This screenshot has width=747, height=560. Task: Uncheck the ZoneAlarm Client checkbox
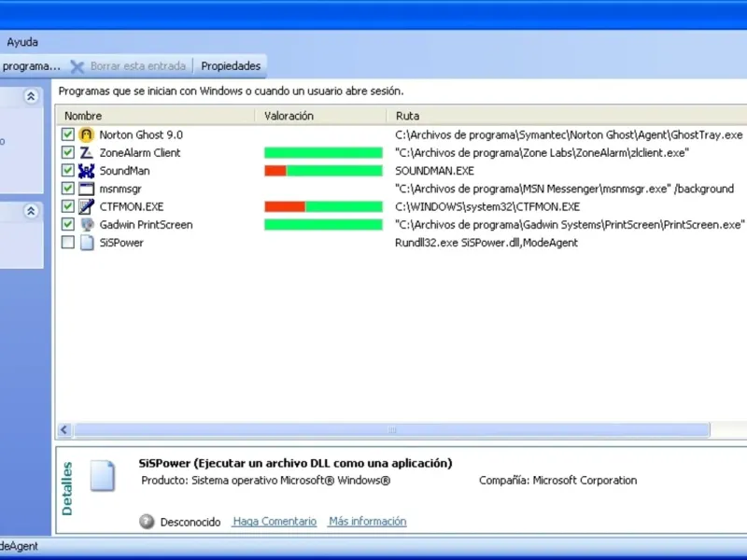pyautogui.click(x=67, y=152)
